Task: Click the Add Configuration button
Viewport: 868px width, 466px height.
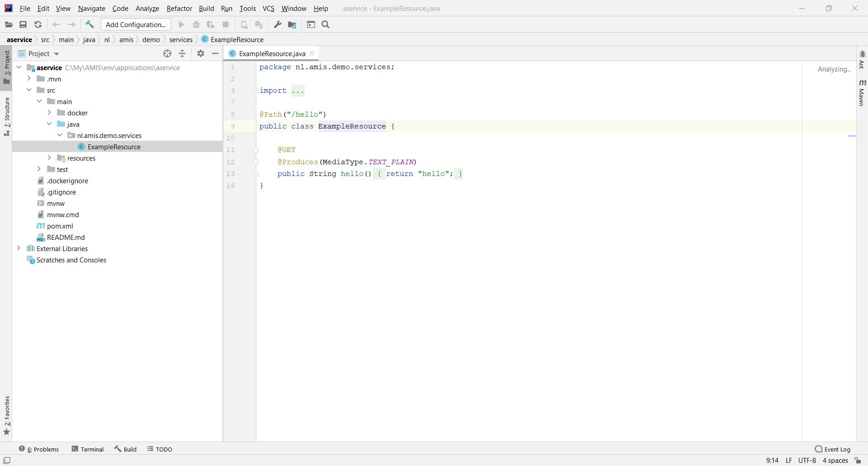Action: pyautogui.click(x=136, y=24)
